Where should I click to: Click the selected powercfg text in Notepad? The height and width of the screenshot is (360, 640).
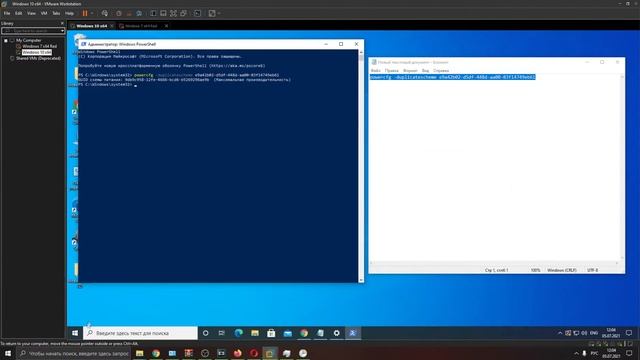pos(452,77)
